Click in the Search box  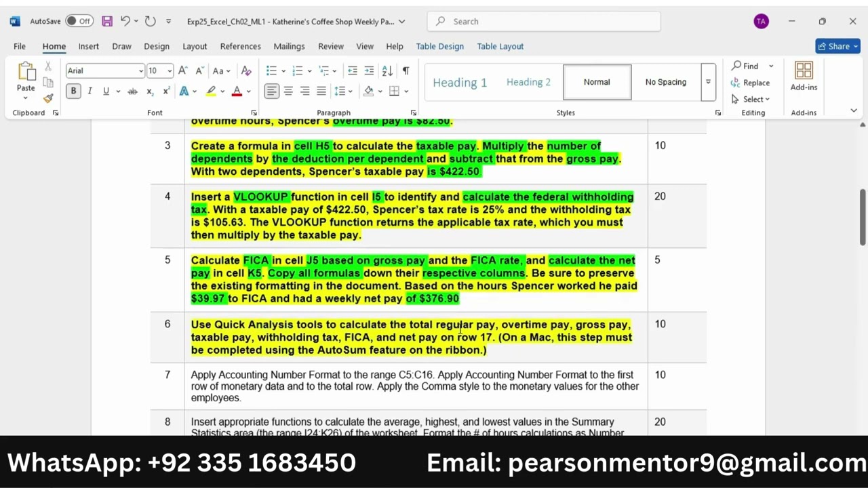pos(544,21)
